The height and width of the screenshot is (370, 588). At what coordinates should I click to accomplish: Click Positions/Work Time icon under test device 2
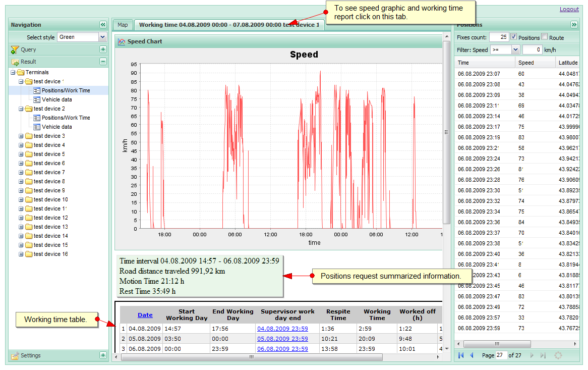(37, 118)
